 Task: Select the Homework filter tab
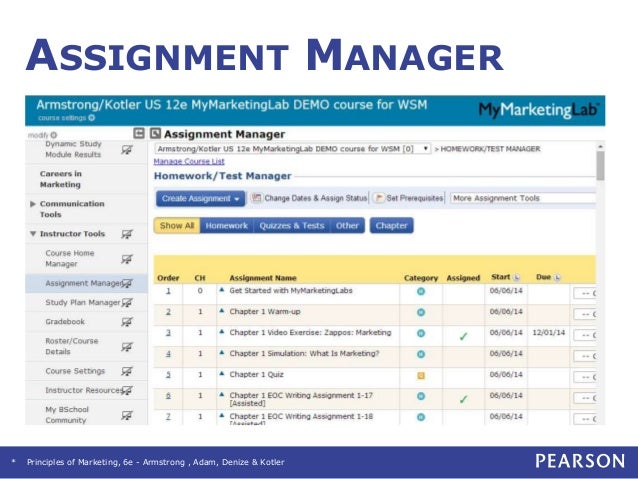click(227, 225)
